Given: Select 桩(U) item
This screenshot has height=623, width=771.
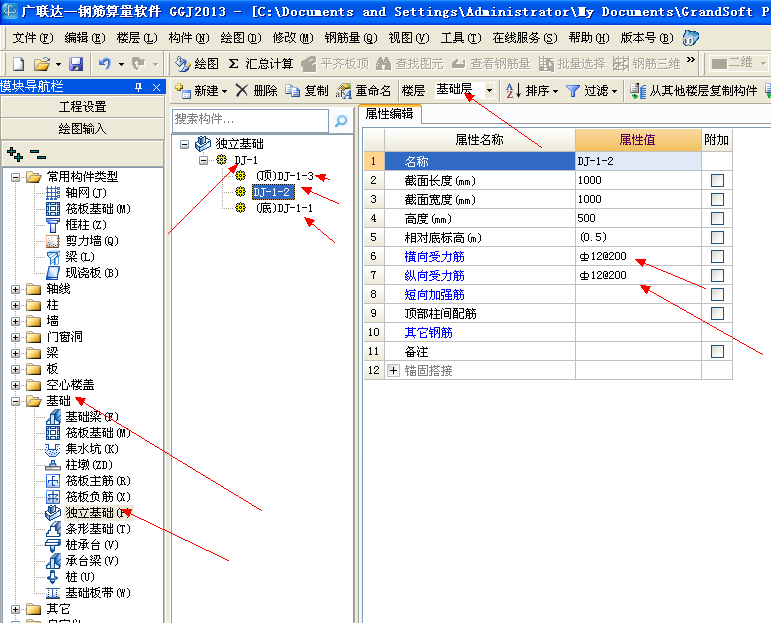Looking at the screenshot, I should [70, 577].
